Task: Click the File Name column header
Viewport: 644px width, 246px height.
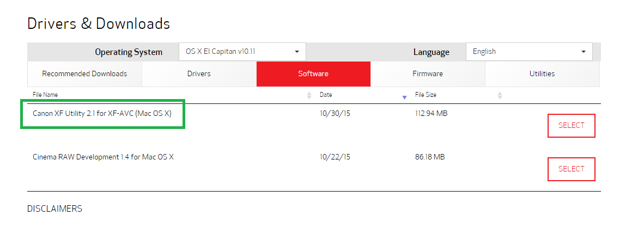Action: point(45,95)
